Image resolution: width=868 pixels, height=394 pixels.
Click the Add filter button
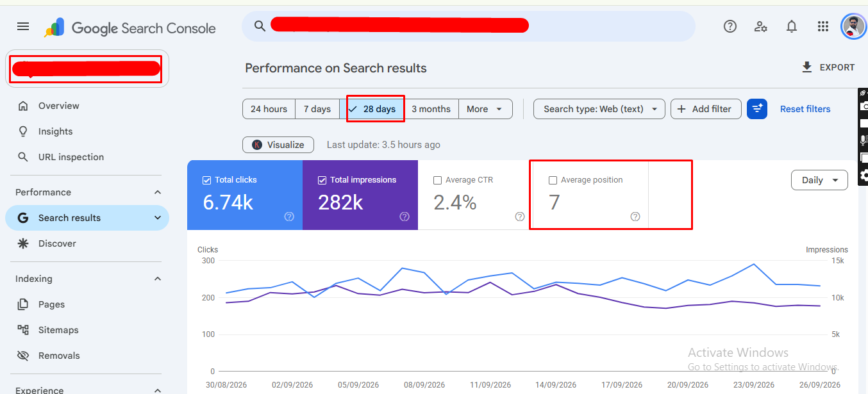(x=706, y=109)
